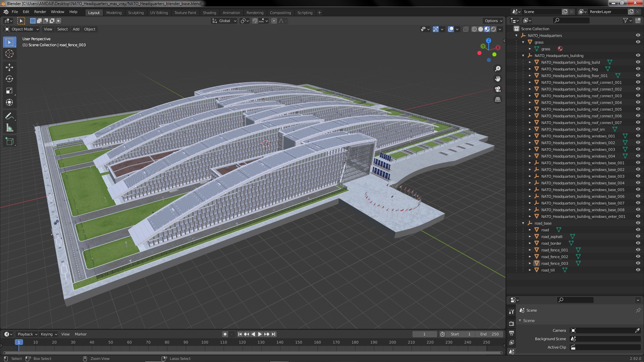
Task: Click frame 100 on the timeline
Action: (x=205, y=342)
